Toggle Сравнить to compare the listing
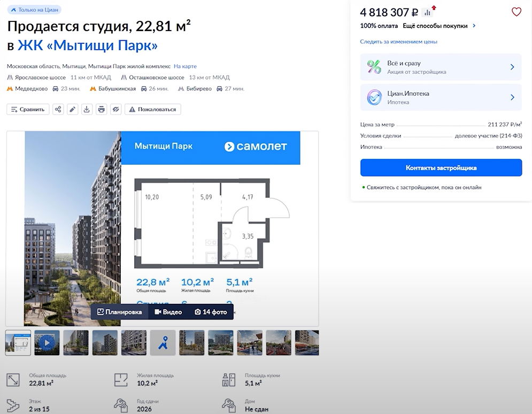This screenshot has height=414, width=532. [x=28, y=109]
